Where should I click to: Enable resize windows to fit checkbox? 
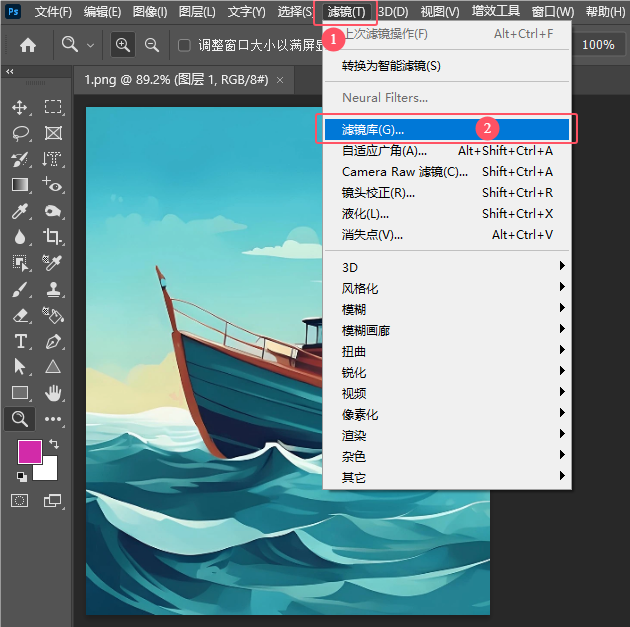click(184, 45)
